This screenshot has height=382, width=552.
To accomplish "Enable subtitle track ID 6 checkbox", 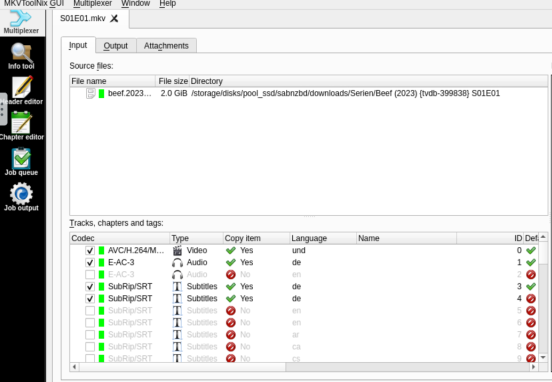I will tap(90, 322).
